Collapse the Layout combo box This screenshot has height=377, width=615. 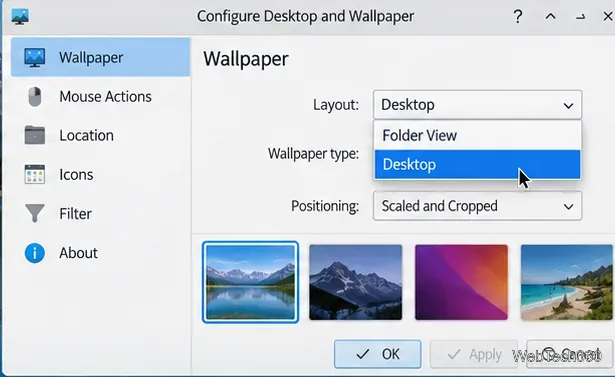click(x=477, y=105)
